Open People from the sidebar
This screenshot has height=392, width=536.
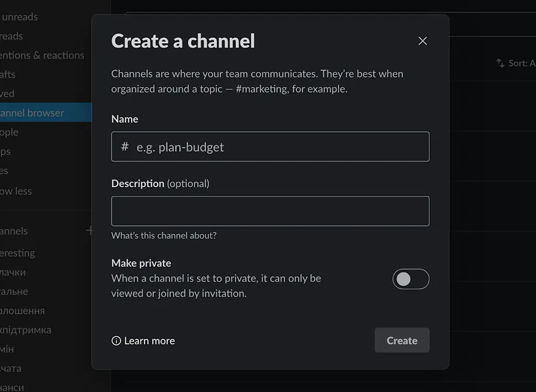9,132
